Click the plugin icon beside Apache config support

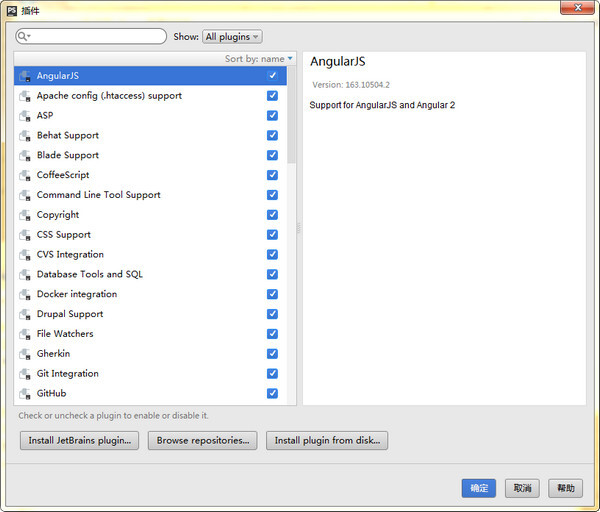25,96
